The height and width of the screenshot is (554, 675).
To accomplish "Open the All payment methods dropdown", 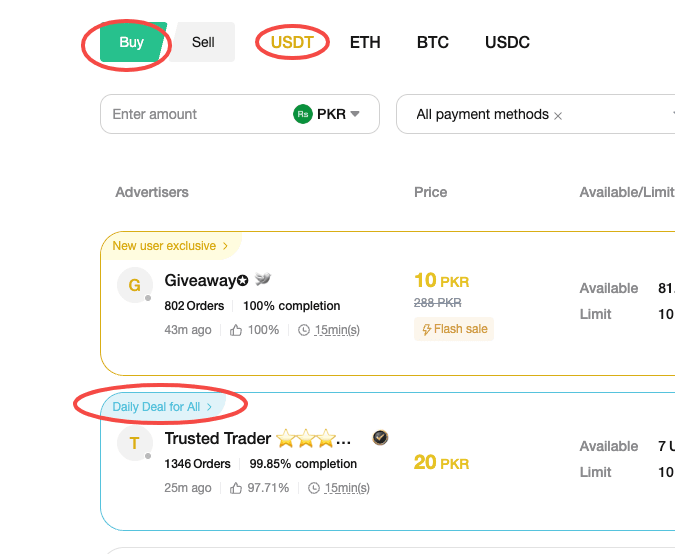I will click(536, 114).
